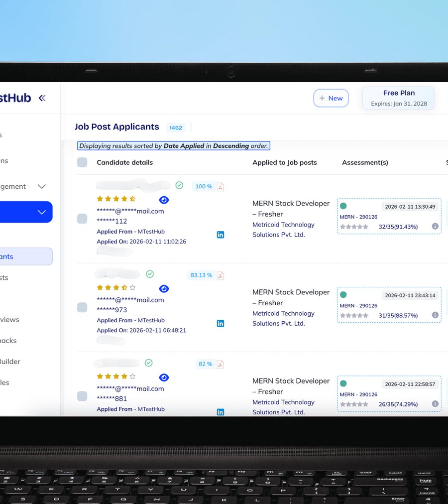Click the star rating of candidate ******973
This screenshot has width=448, height=504.
(116, 288)
